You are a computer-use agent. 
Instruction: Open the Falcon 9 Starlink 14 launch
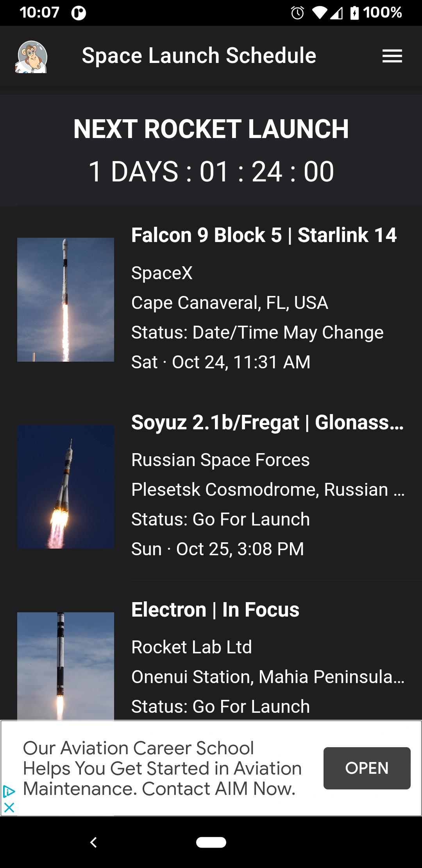(264, 235)
